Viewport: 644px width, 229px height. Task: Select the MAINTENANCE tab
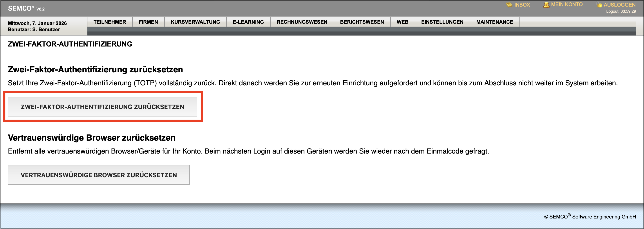tap(495, 22)
